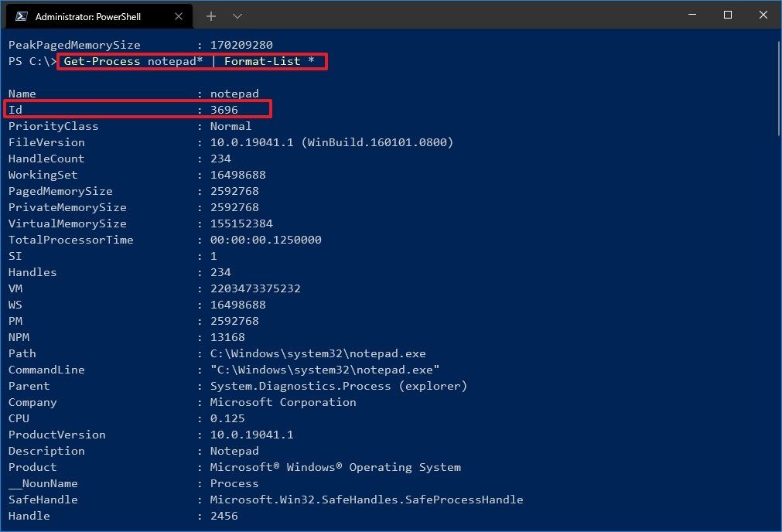The height and width of the screenshot is (532, 782).
Task: Click the highlighted Id value 3696
Action: click(224, 109)
